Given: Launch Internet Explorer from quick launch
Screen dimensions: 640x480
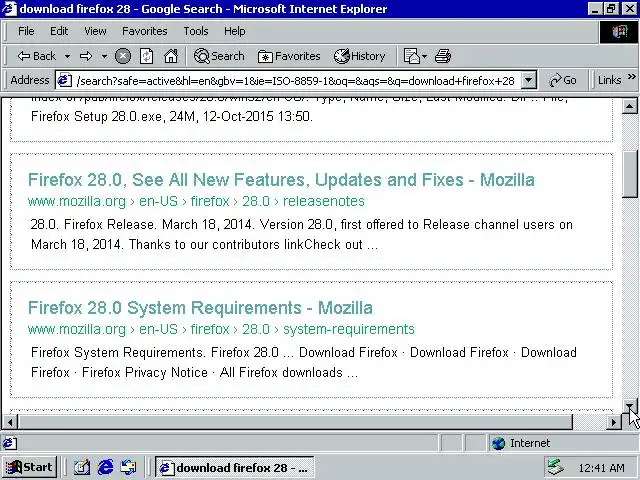Looking at the screenshot, I should click(106, 467).
